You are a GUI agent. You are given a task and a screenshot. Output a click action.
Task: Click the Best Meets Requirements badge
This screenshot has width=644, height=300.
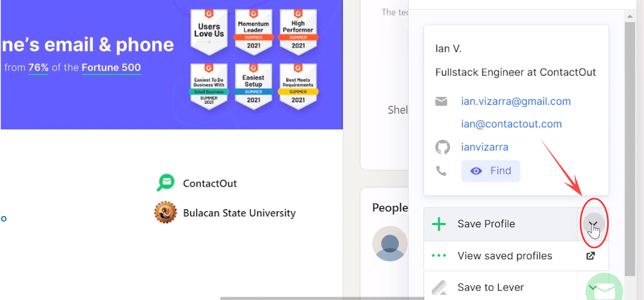tap(298, 87)
